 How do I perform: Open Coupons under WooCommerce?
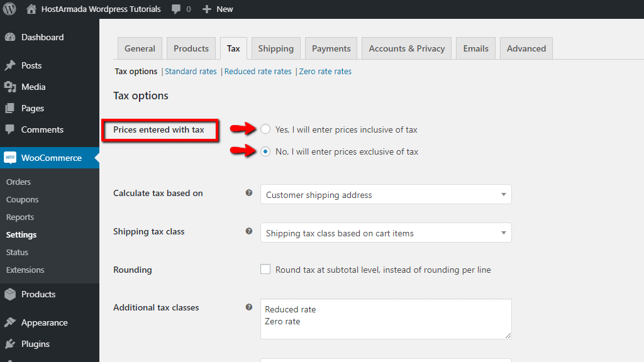(x=23, y=199)
